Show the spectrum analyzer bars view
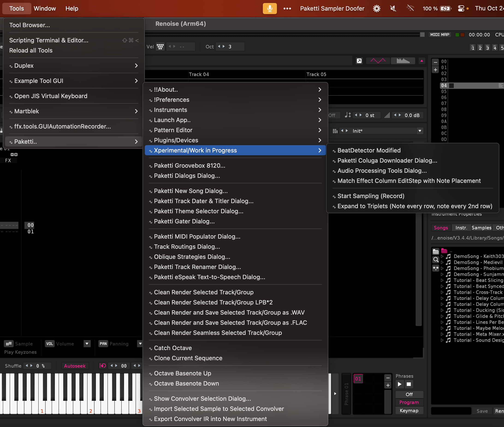Image resolution: width=504 pixels, height=427 pixels. [x=403, y=61]
